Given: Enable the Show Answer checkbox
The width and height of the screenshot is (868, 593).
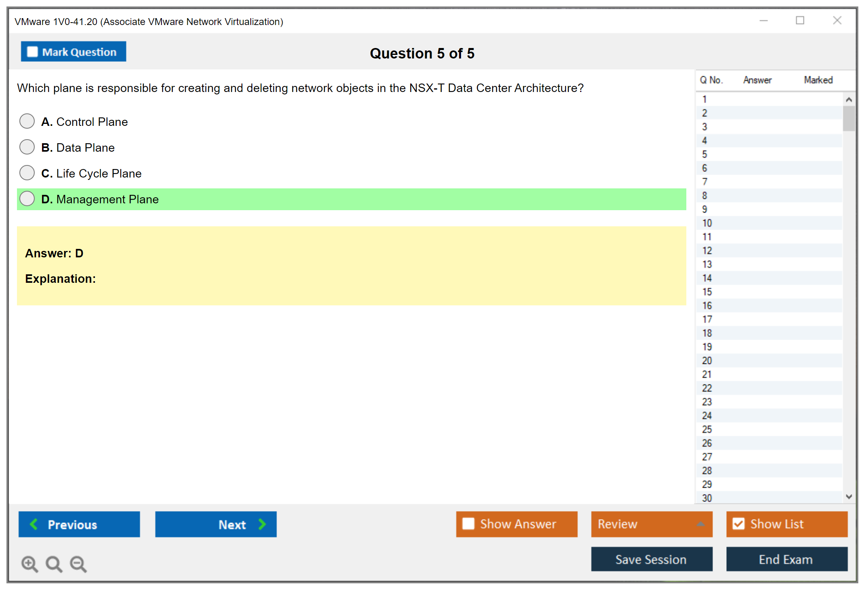Looking at the screenshot, I should point(468,524).
